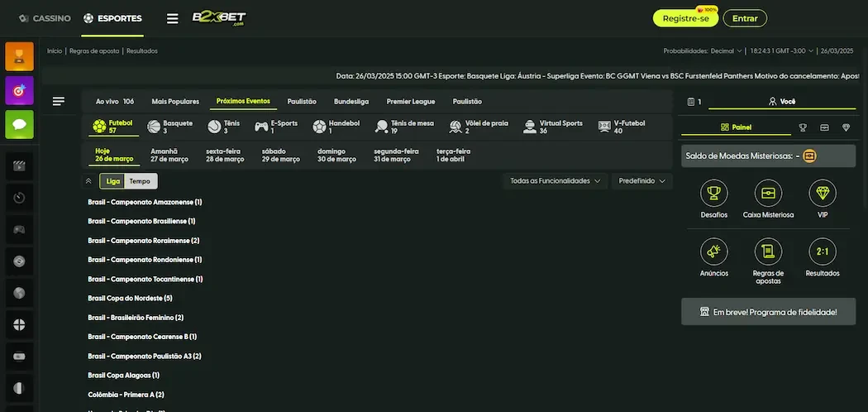The height and width of the screenshot is (412, 868).
Task: Select the Basquete sport icon
Action: [154, 127]
